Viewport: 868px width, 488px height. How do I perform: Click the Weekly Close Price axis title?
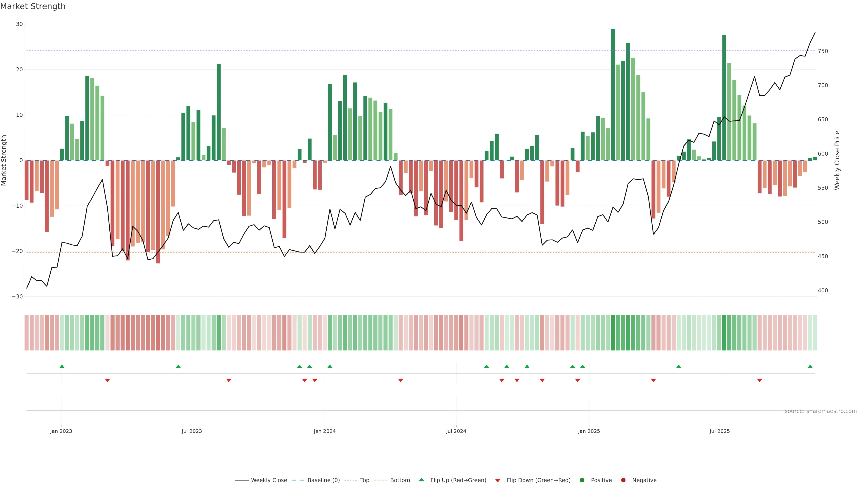coord(837,160)
